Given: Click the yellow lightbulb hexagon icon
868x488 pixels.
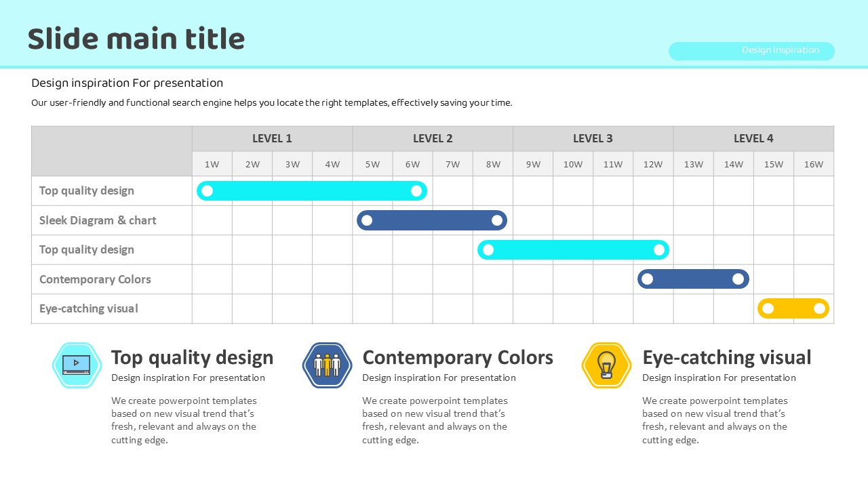Looking at the screenshot, I should [606, 365].
